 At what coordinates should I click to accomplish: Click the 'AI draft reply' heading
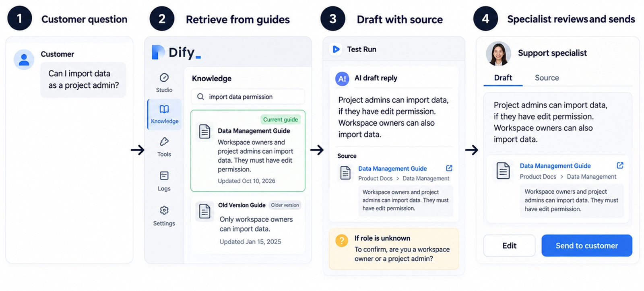coord(376,78)
